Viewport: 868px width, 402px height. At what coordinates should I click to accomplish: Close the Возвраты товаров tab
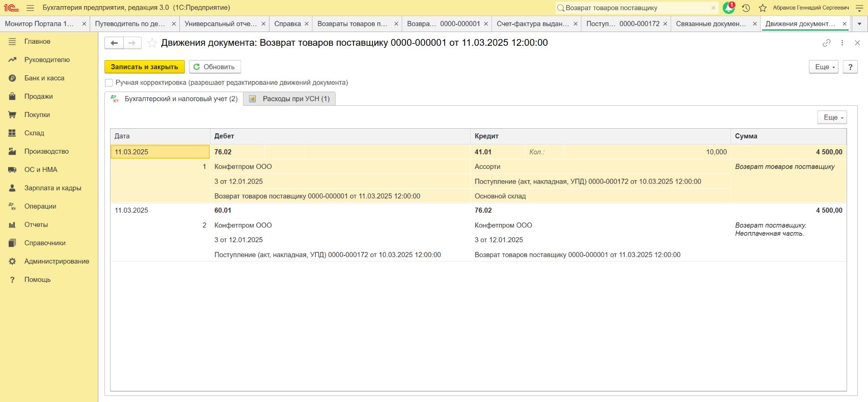396,24
